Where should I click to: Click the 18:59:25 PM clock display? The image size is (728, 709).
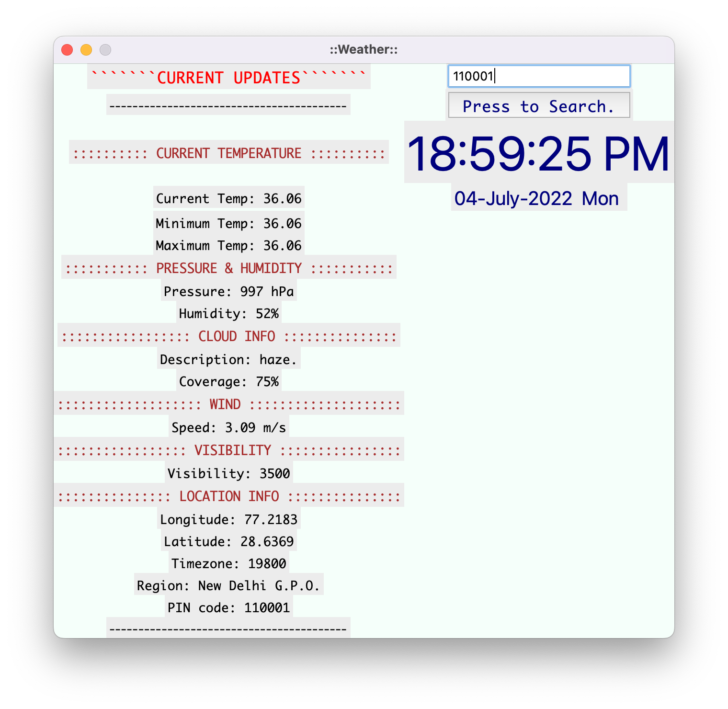(539, 152)
